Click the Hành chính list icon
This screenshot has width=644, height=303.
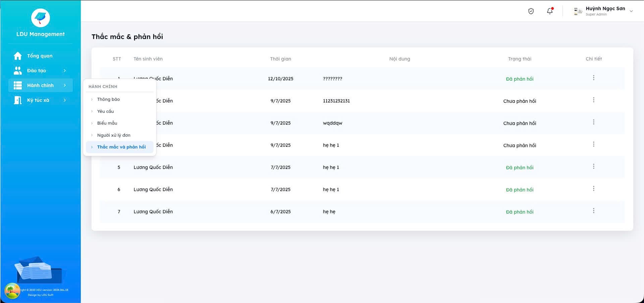click(x=18, y=85)
